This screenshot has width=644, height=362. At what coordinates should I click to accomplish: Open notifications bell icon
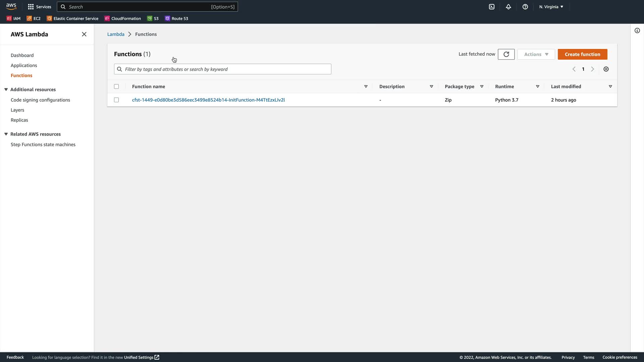pos(508,7)
